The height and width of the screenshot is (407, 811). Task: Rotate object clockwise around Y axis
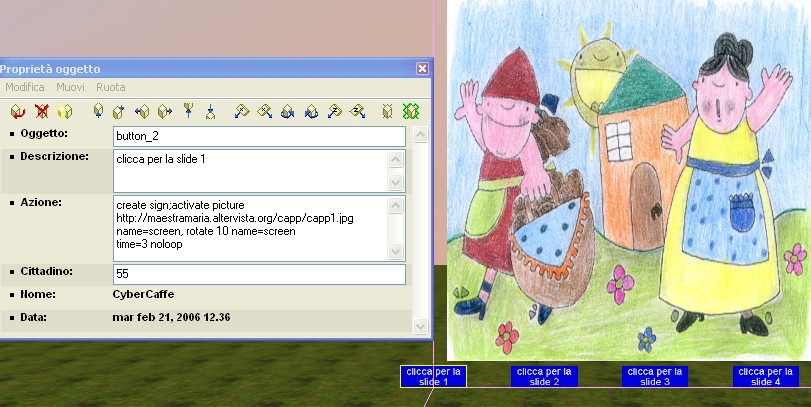pyautogui.click(x=311, y=111)
